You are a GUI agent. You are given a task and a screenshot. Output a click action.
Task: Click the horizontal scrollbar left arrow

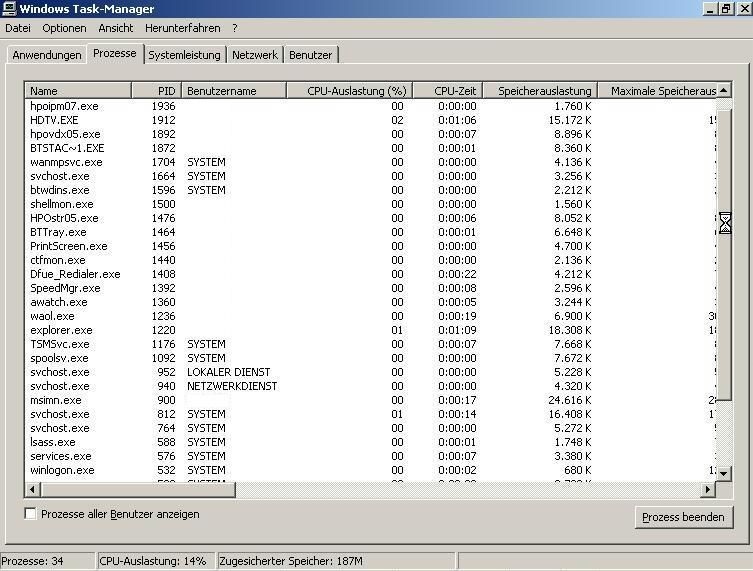pyautogui.click(x=32, y=490)
